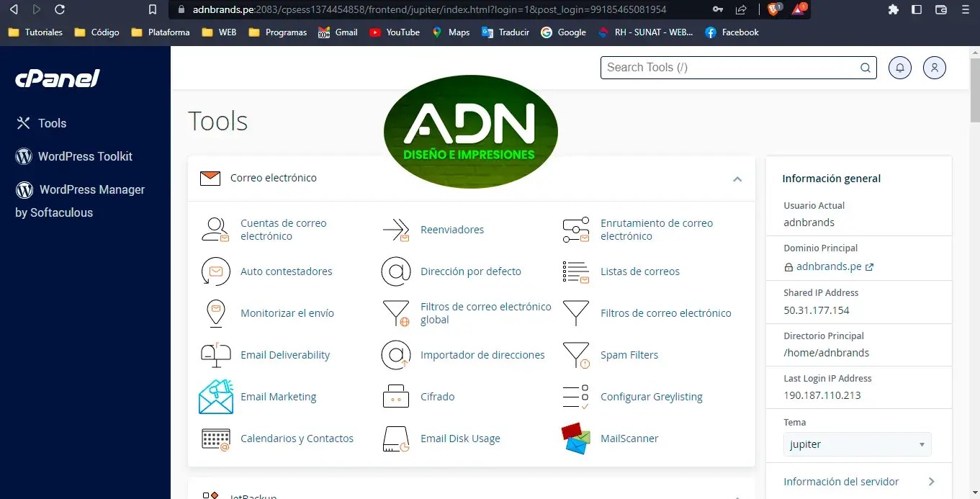The width and height of the screenshot is (980, 499).
Task: Open the WEB bookmarks folder
Action: 219,32
